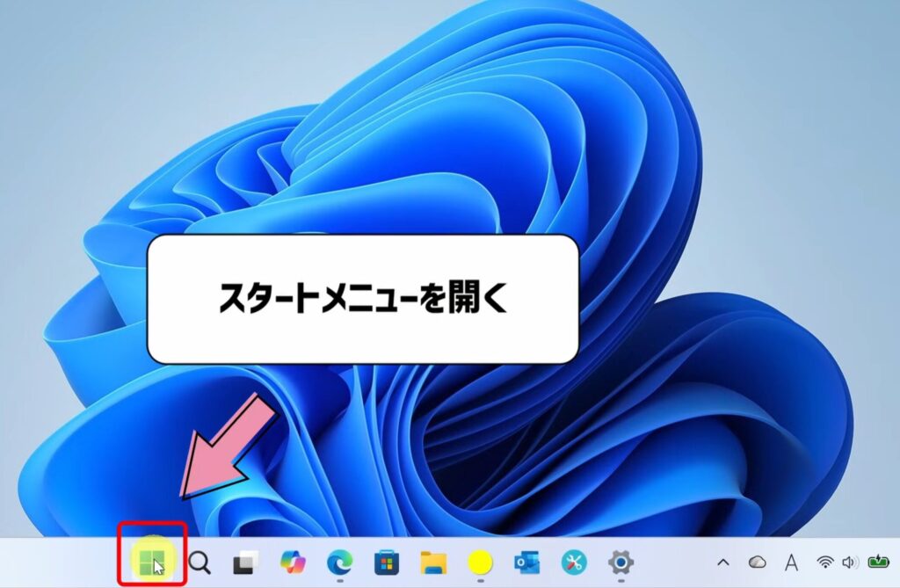Screen dimensions: 900x588
Task: Click the speaker icon to adjust volume
Action: coord(849,563)
